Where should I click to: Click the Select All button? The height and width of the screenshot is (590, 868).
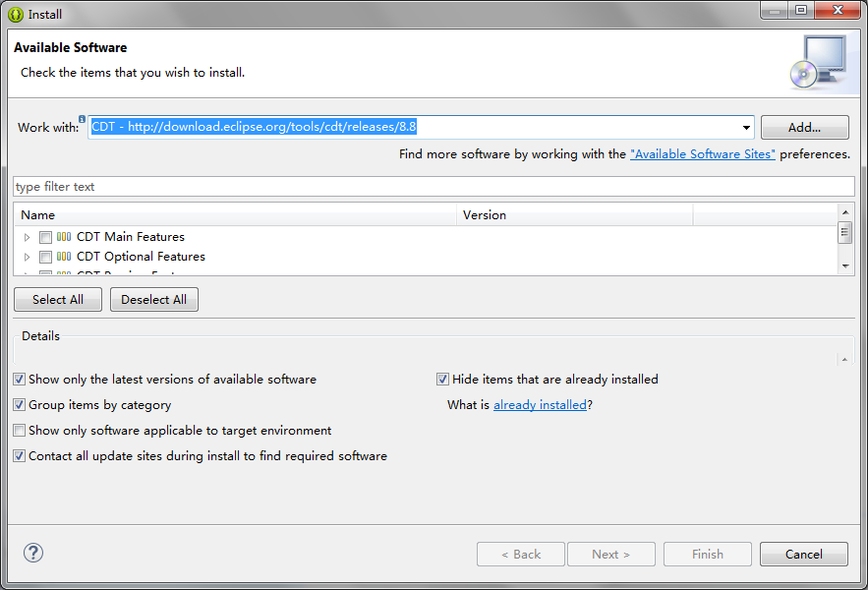pyautogui.click(x=58, y=299)
